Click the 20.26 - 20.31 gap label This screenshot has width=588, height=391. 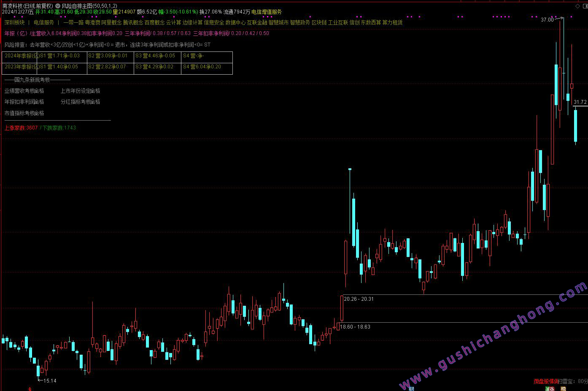point(359,299)
